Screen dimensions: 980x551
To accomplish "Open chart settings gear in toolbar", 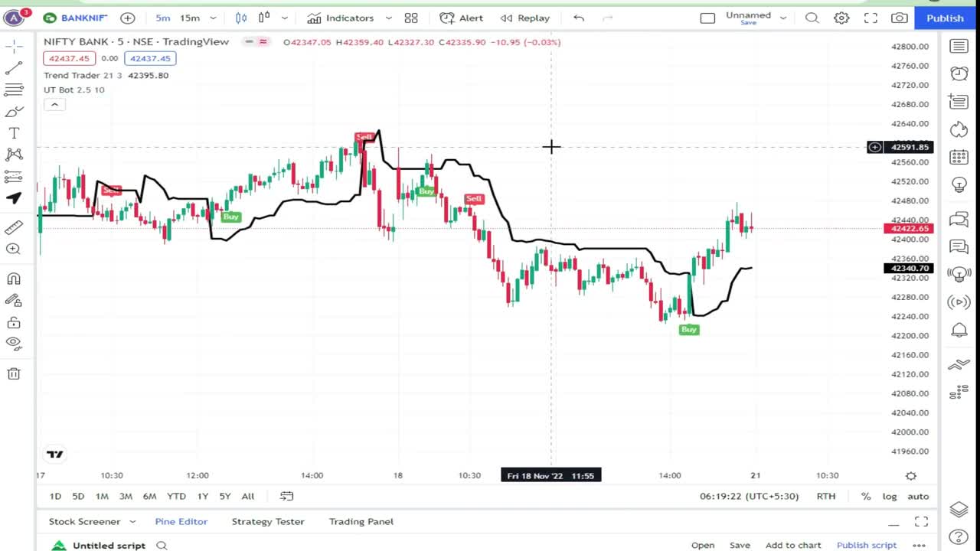I will pyautogui.click(x=841, y=18).
